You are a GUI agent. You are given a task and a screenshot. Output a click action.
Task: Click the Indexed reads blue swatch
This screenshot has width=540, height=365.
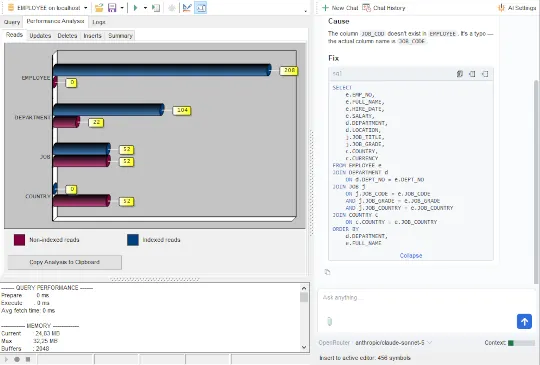(133, 240)
